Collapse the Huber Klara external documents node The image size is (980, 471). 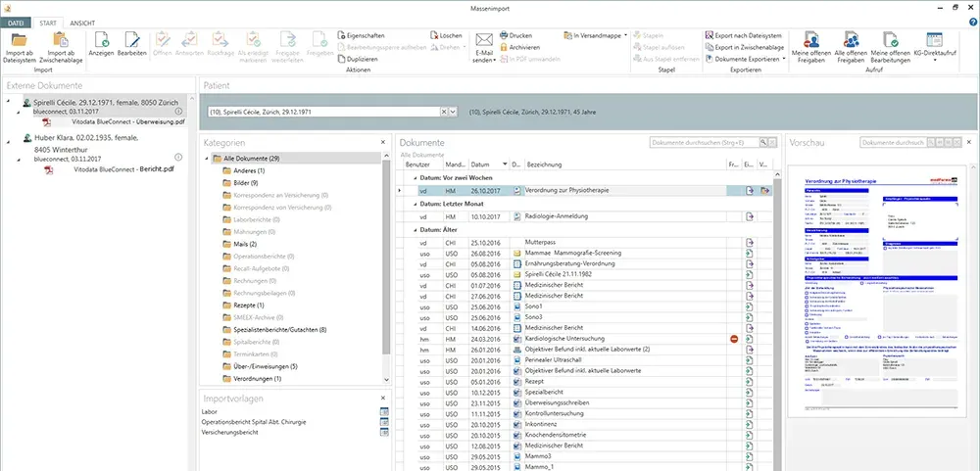point(9,142)
